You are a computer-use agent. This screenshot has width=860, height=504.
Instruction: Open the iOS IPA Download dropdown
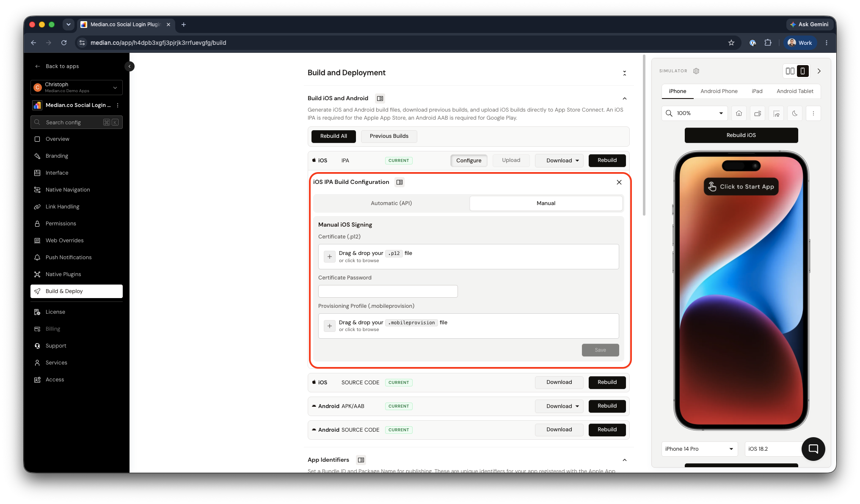click(x=559, y=161)
